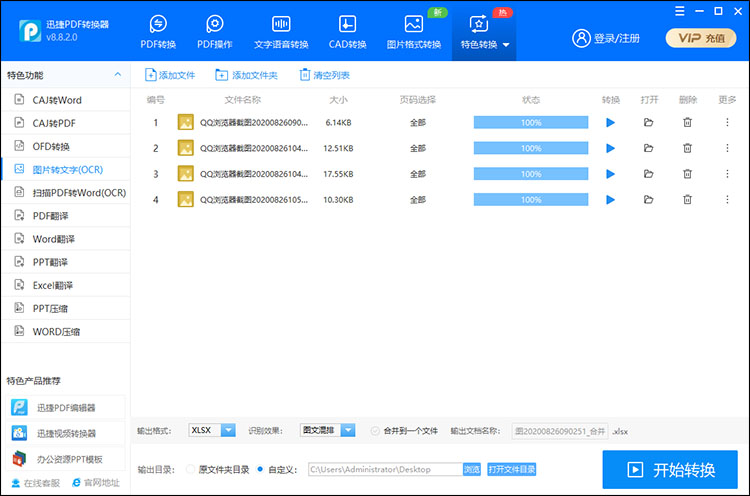Select OFD转换 in the sidebar
This screenshot has height=496, width=750.
[x=66, y=146]
